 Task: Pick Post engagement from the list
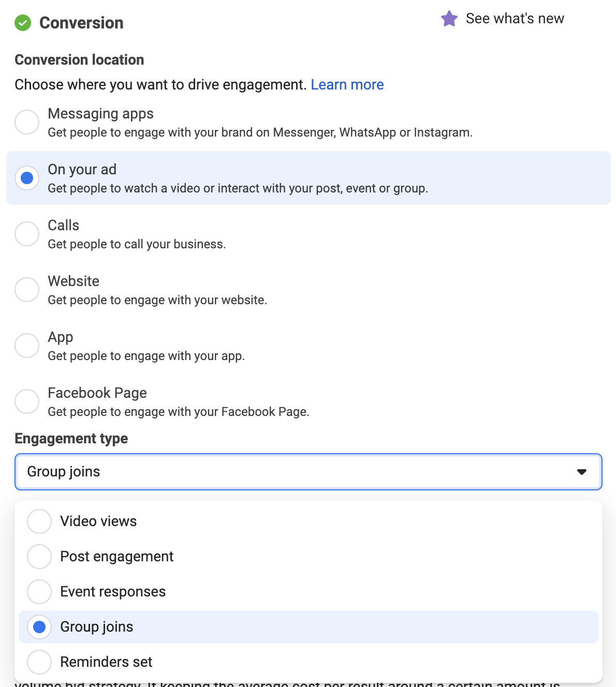coord(309,557)
